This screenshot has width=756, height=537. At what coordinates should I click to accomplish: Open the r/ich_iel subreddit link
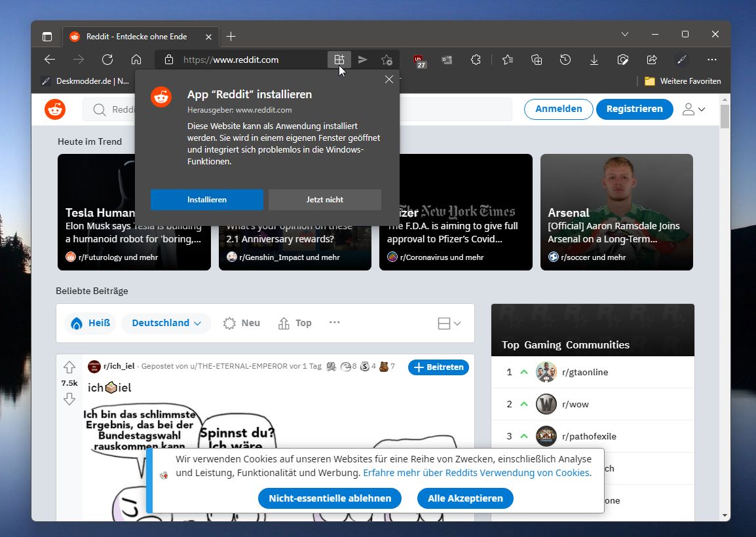pos(119,366)
